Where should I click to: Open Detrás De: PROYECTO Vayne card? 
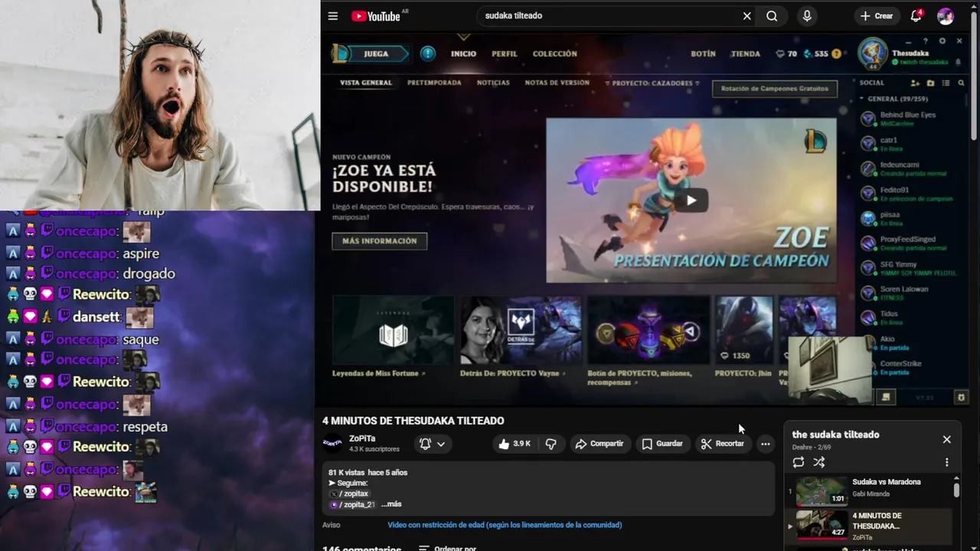pyautogui.click(x=521, y=337)
